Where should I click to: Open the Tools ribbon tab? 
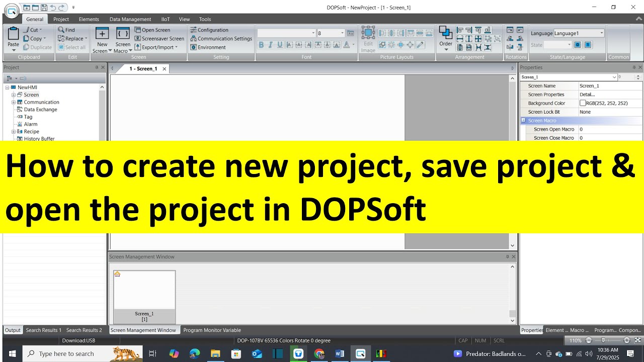click(x=205, y=19)
